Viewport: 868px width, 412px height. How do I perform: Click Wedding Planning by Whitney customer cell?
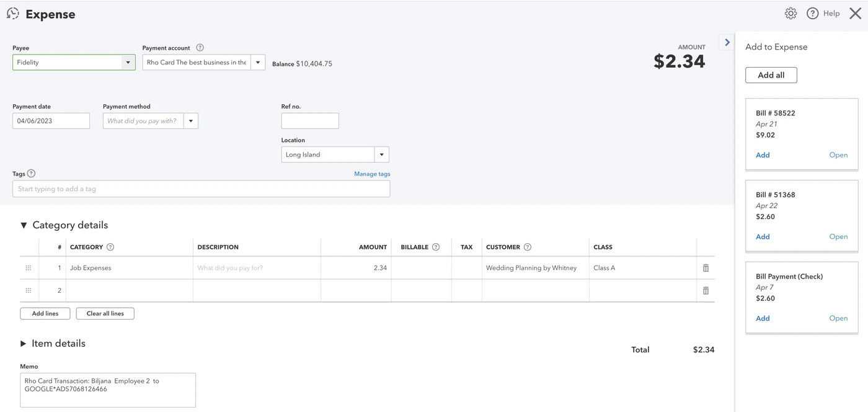point(535,268)
